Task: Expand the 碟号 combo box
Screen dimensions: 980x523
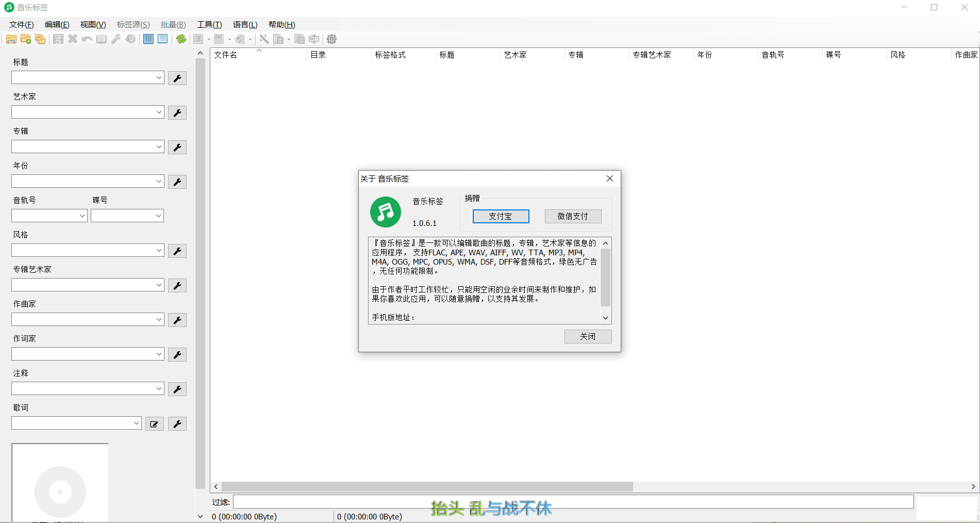Action: [158, 216]
